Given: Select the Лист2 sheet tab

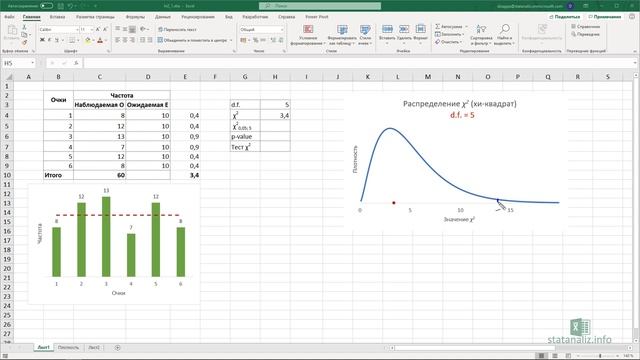Looking at the screenshot, I should 94,347.
